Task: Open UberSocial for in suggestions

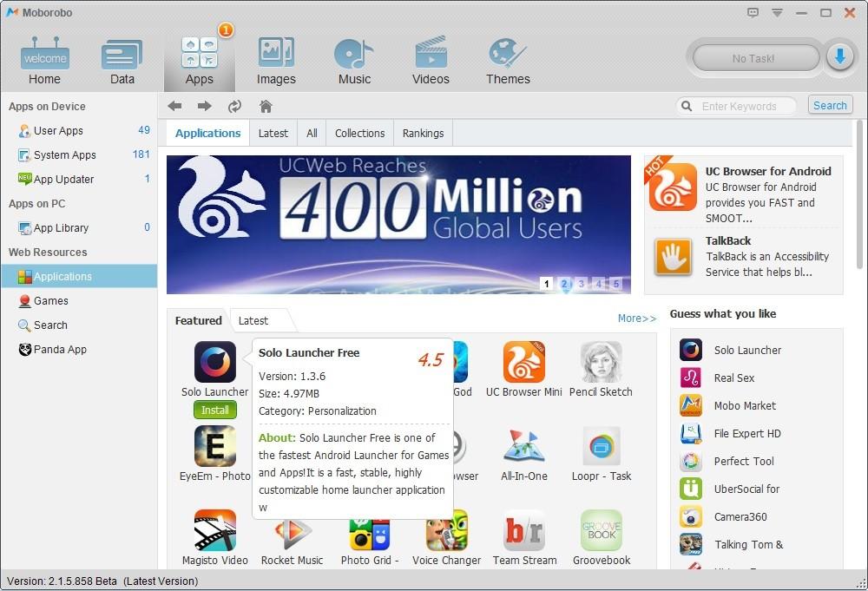Action: click(x=746, y=489)
